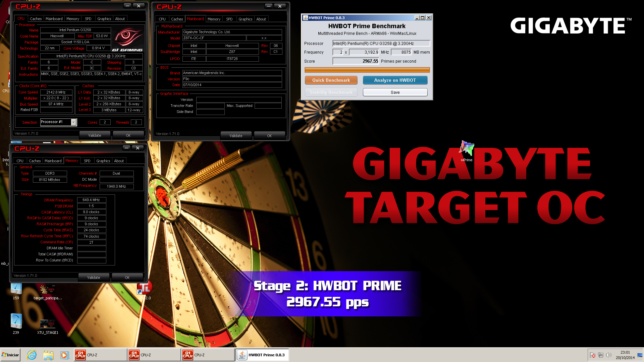This screenshot has width=644, height=362.
Task: Open Windows Explorer folder icon in taskbar
Action: pyautogui.click(x=48, y=355)
